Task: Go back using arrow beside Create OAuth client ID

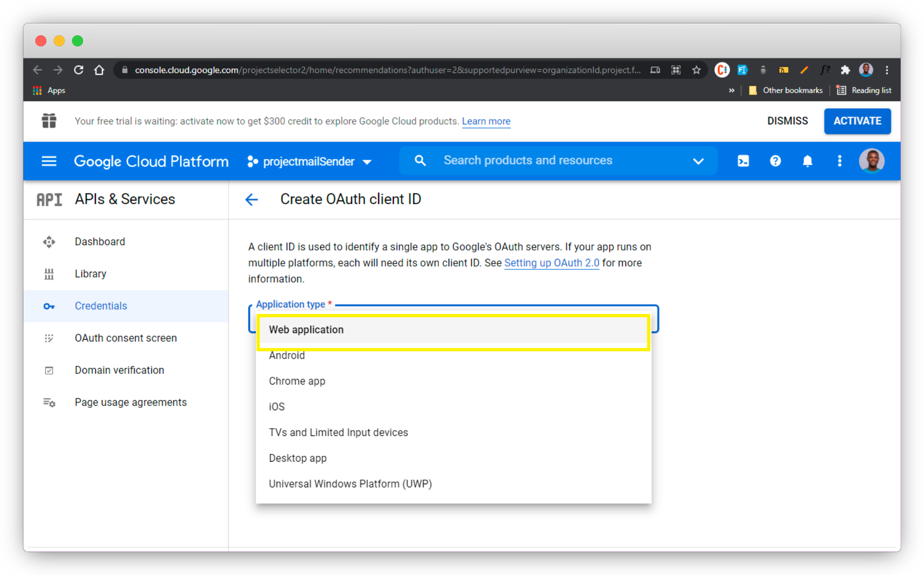Action: pos(251,199)
